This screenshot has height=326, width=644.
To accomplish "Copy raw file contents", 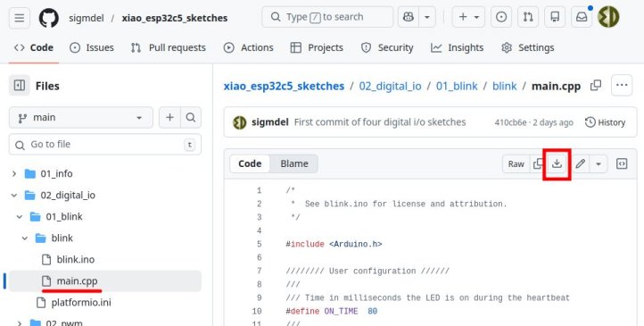I will (x=537, y=164).
